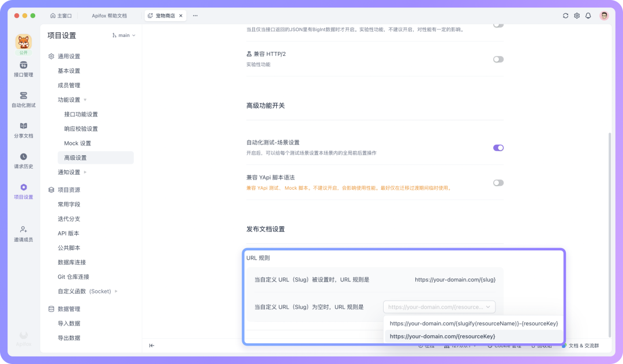This screenshot has width=623, height=364.
Task: Click the 文档 & 交流群 icon in status bar
Action: [x=564, y=346]
